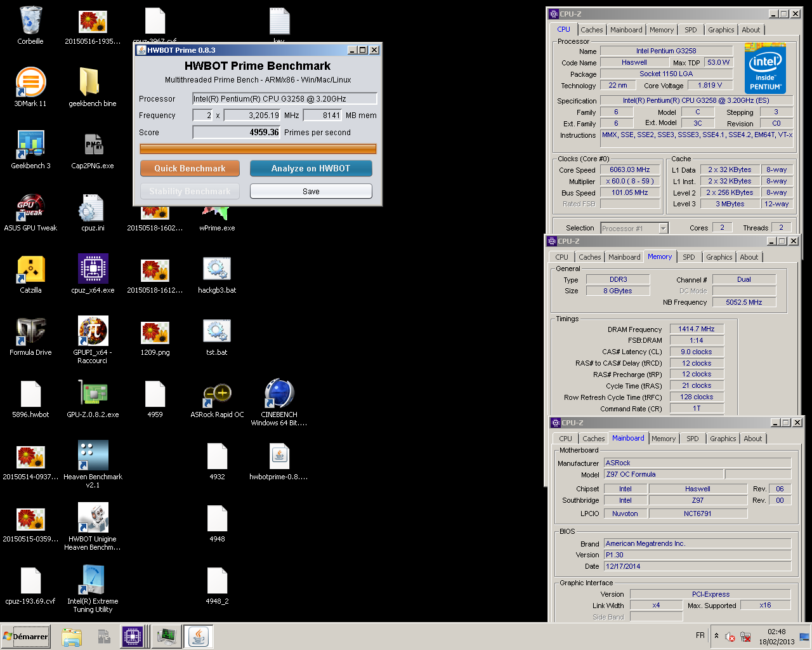
Task: Launch the Catzilla shortcut
Action: click(30, 274)
